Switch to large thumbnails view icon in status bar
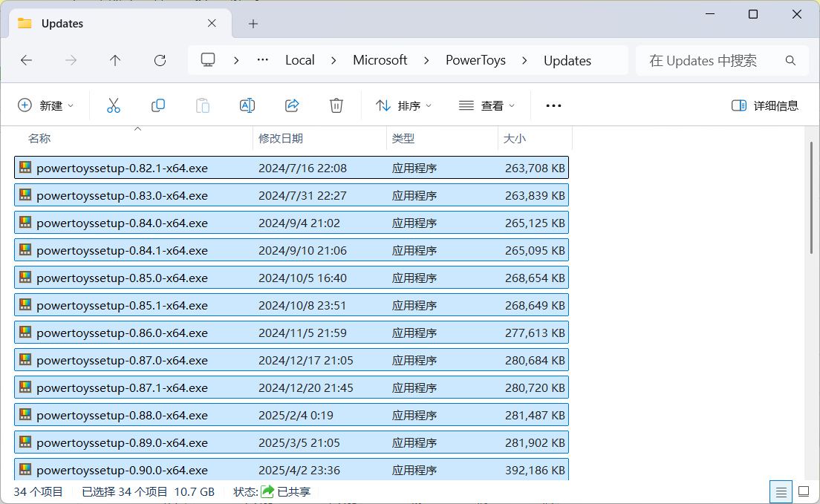This screenshot has height=504, width=820. click(x=804, y=492)
